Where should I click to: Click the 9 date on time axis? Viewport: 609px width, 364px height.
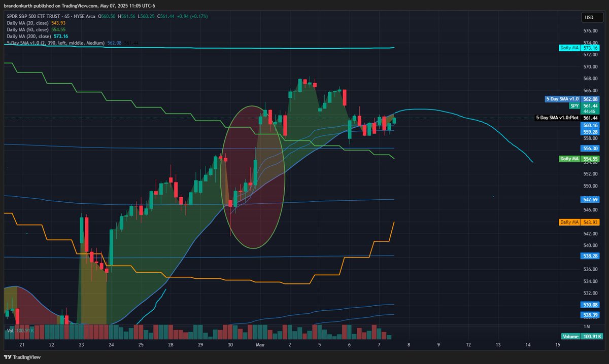(439, 345)
